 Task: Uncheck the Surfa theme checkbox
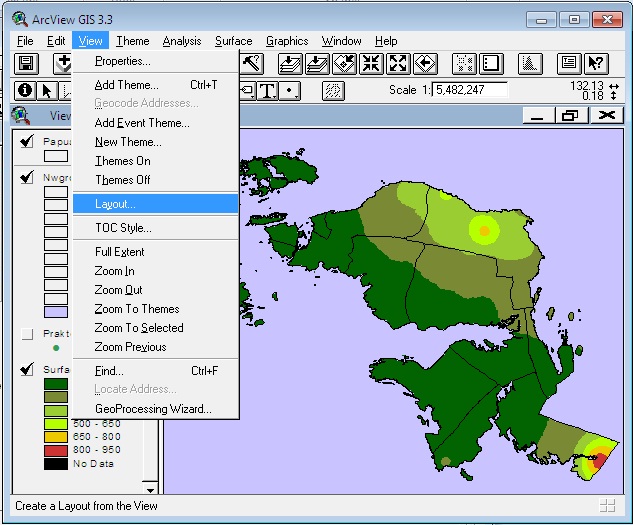(27, 369)
